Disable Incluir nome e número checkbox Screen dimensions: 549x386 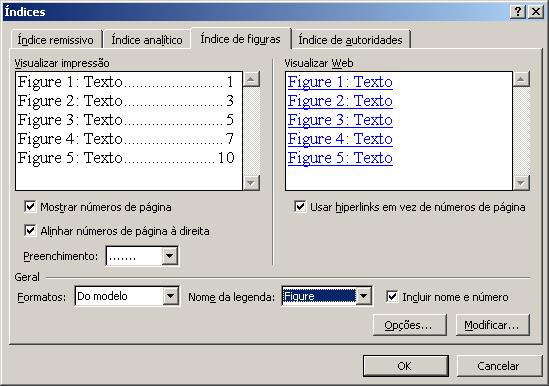coord(392,297)
